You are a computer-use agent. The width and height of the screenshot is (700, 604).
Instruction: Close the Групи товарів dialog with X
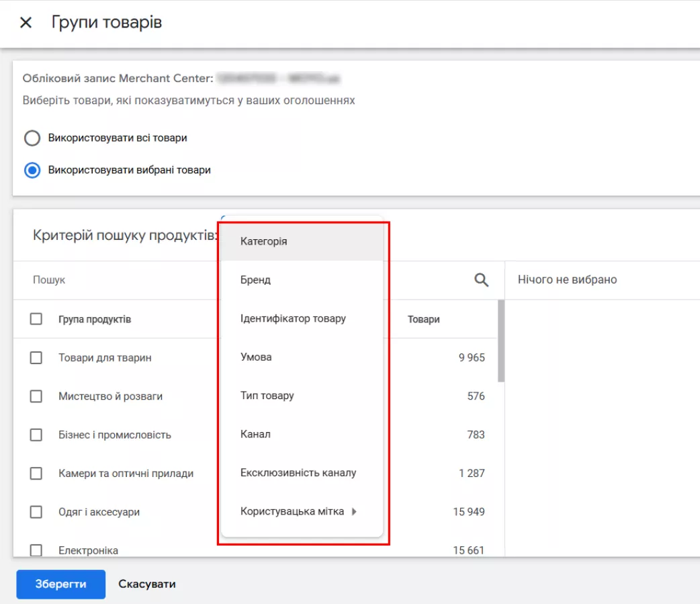(26, 23)
